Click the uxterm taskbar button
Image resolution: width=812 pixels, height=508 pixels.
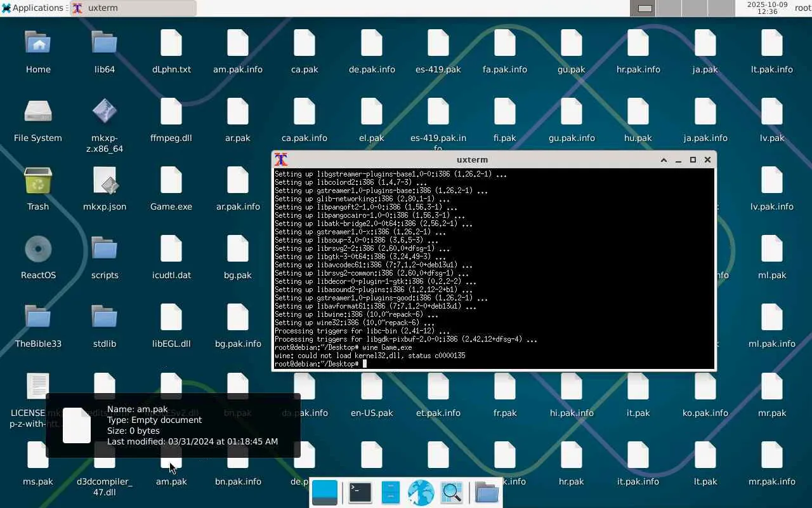(x=133, y=8)
